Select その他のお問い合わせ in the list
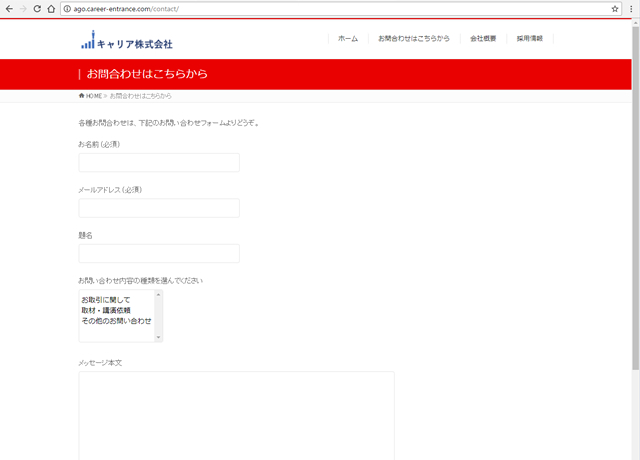Viewport: 640px width, 460px height. pyautogui.click(x=116, y=321)
